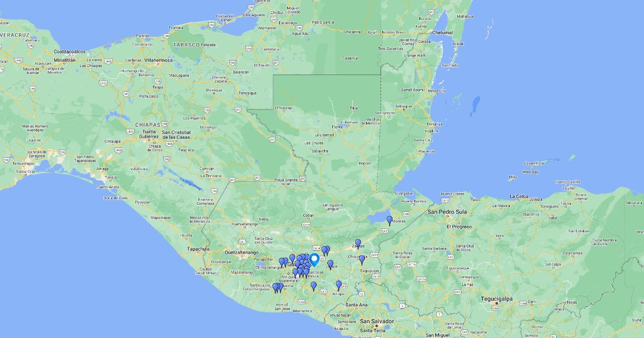Click the Quetzaltenango city label
Viewport: 644px width, 338px height.
[241, 252]
